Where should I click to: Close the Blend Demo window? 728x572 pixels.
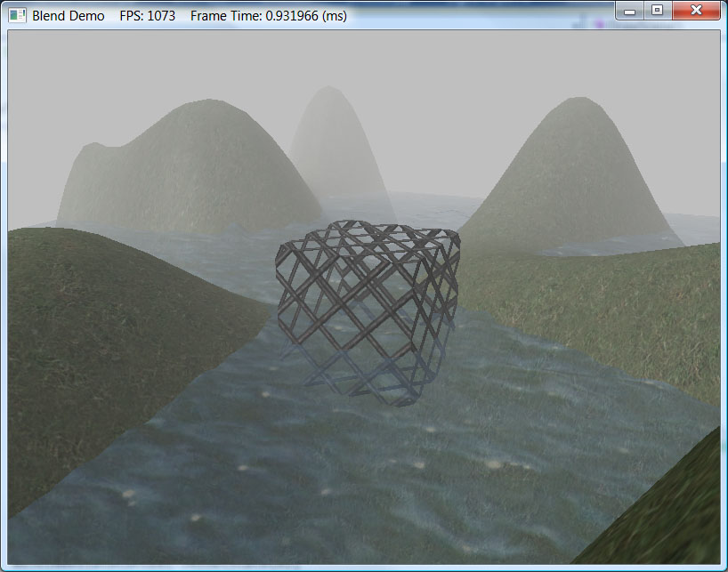696,10
